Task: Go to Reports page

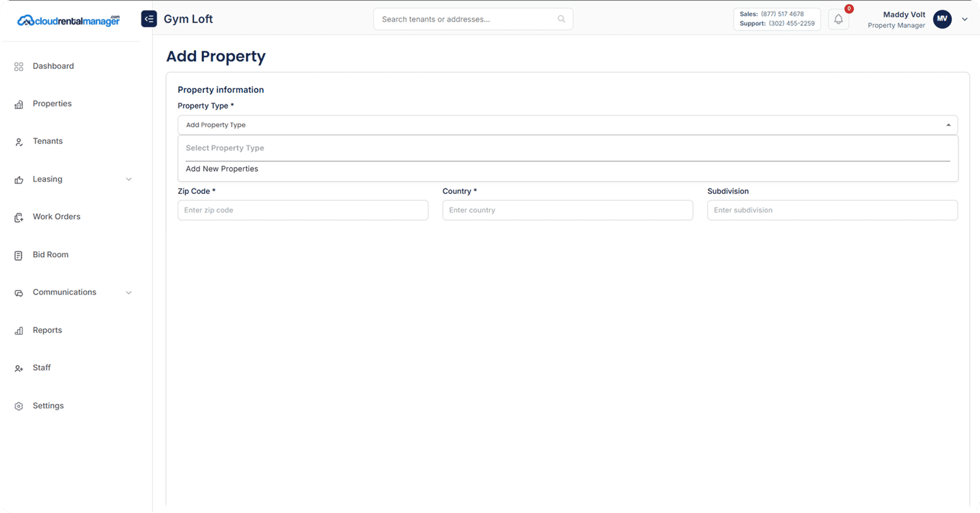Action: (x=47, y=330)
